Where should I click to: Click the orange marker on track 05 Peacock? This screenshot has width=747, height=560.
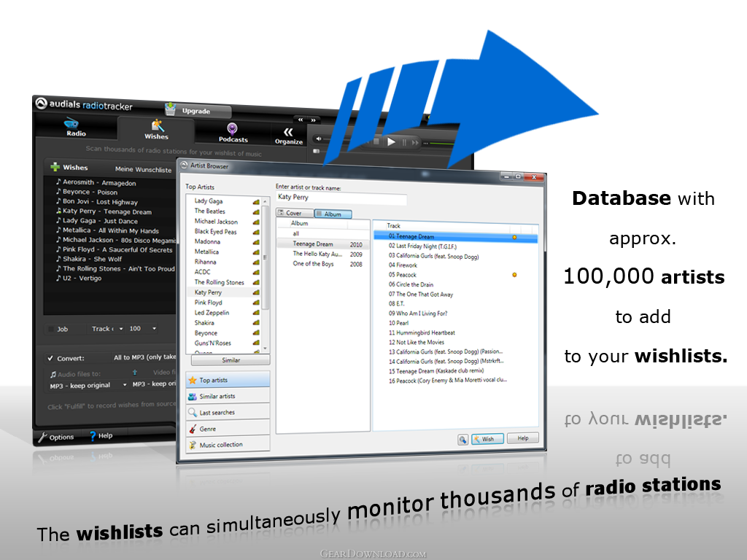click(514, 275)
